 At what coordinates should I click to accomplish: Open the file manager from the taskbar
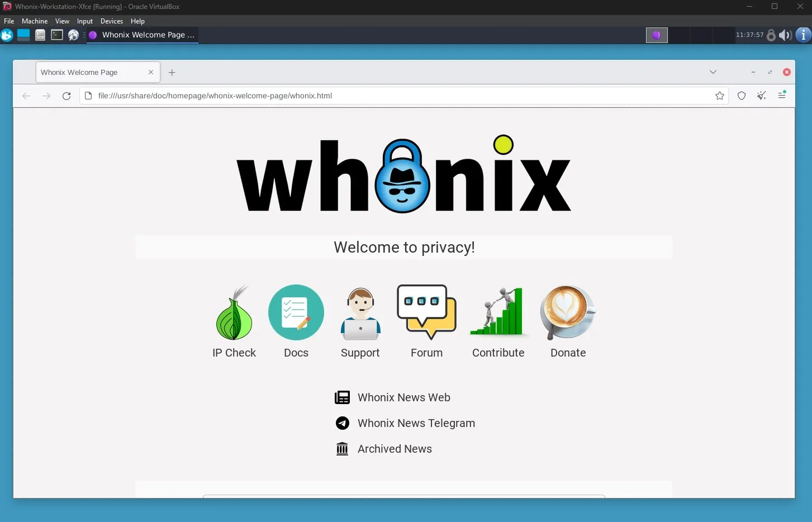pos(40,35)
